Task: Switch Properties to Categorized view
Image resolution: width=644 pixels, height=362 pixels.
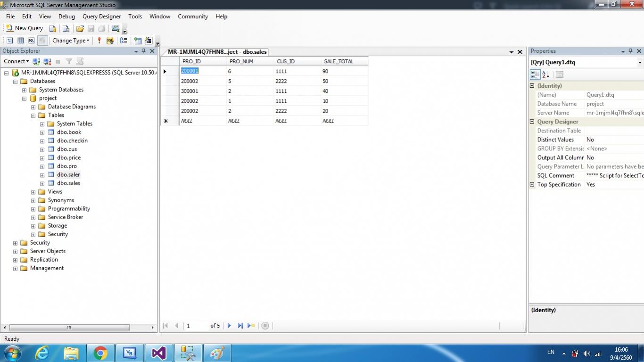Action: [535, 74]
